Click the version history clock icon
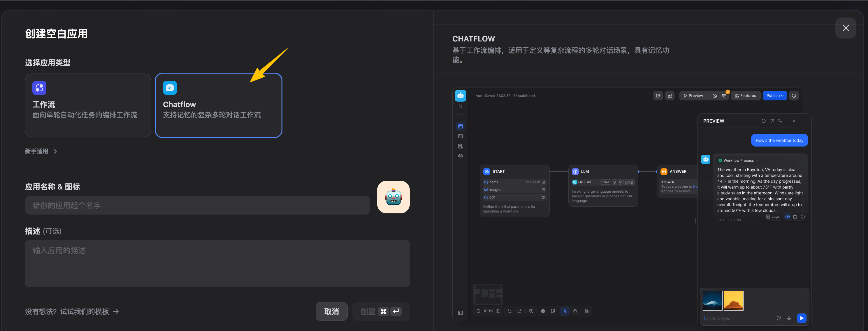The height and width of the screenshot is (331, 868). click(x=794, y=95)
